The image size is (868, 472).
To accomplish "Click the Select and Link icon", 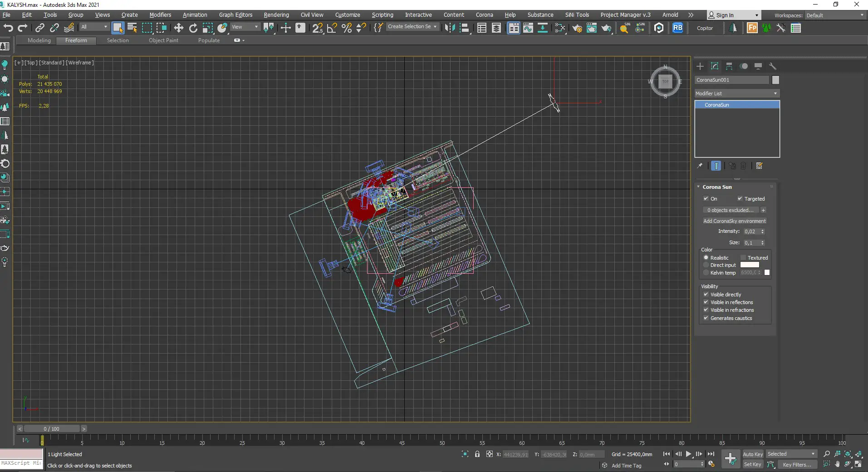I will [x=40, y=28].
